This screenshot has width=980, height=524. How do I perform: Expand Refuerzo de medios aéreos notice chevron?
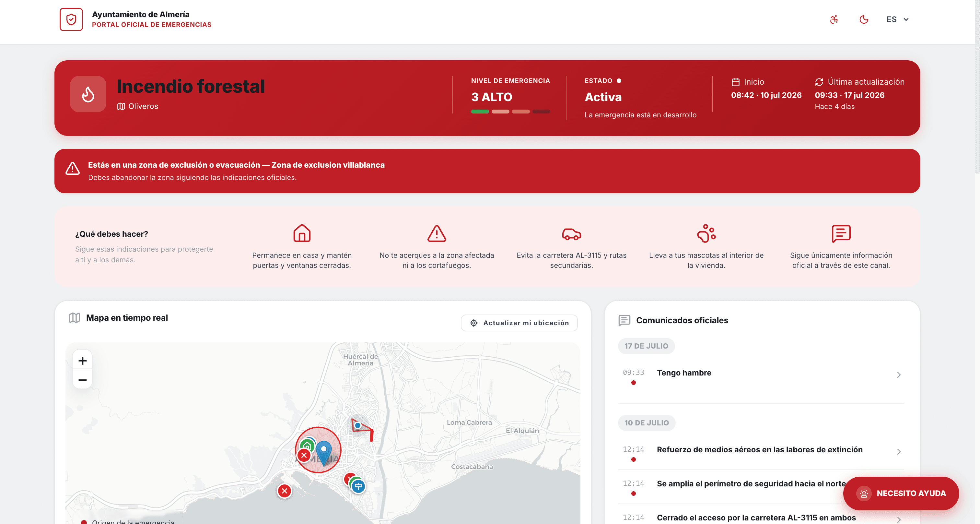899,452
